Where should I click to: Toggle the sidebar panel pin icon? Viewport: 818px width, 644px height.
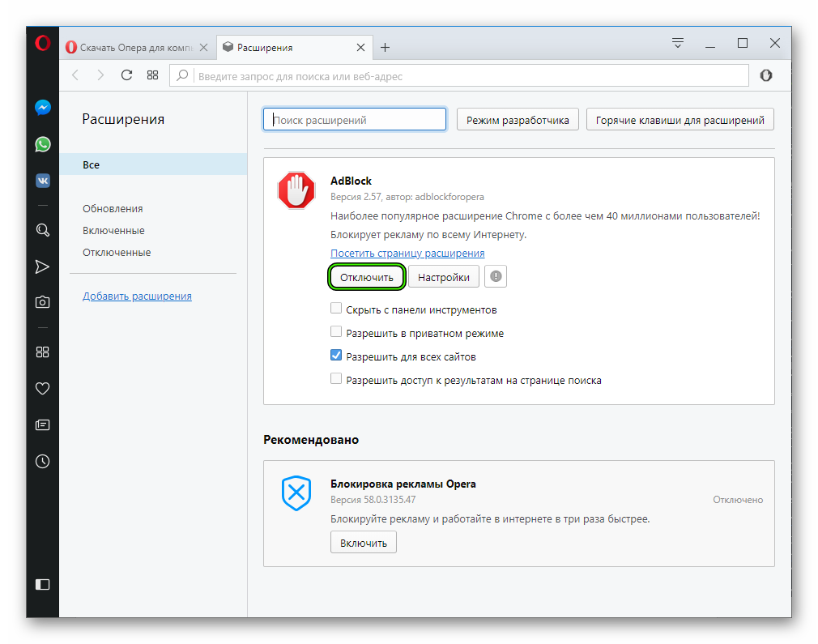pyautogui.click(x=43, y=585)
